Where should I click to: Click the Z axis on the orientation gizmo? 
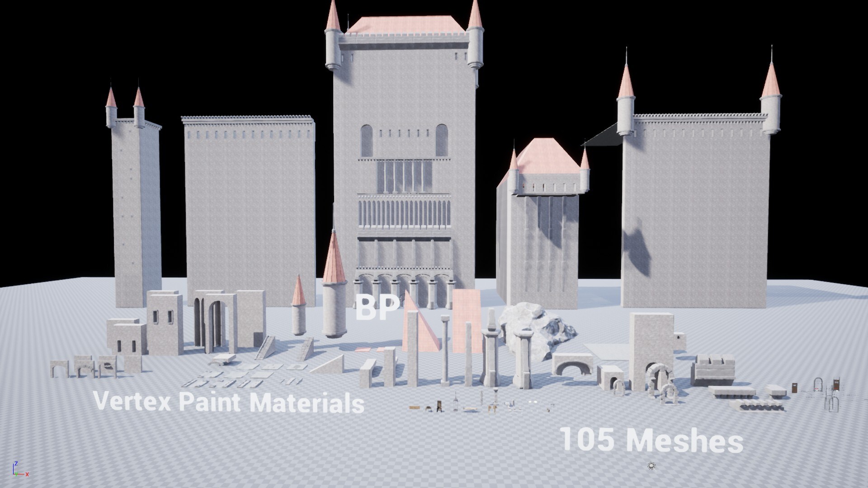click(16, 463)
